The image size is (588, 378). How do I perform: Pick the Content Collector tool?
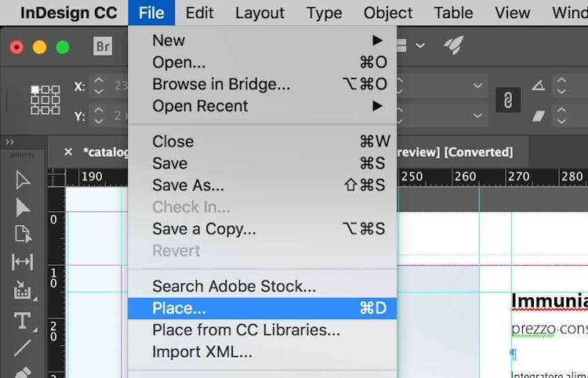[x=23, y=291]
